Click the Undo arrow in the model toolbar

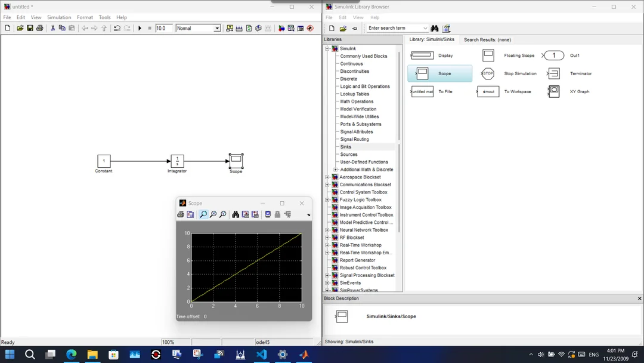pos(117,28)
